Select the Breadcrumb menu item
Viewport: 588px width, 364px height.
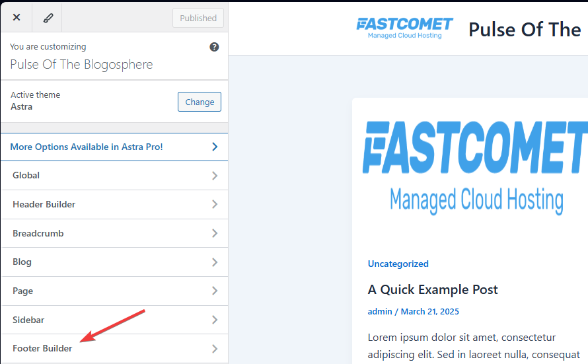(x=38, y=233)
